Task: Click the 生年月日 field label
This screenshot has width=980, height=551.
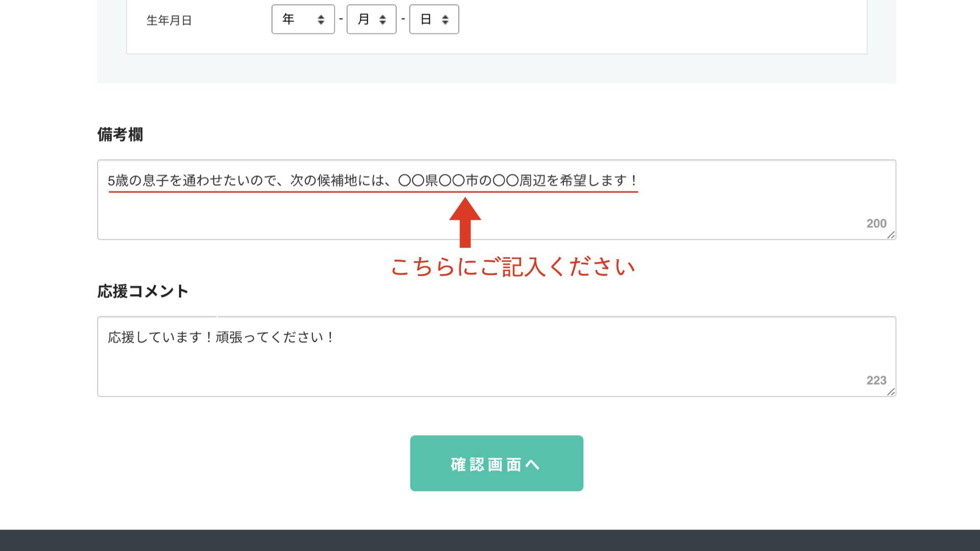Action: [x=169, y=20]
